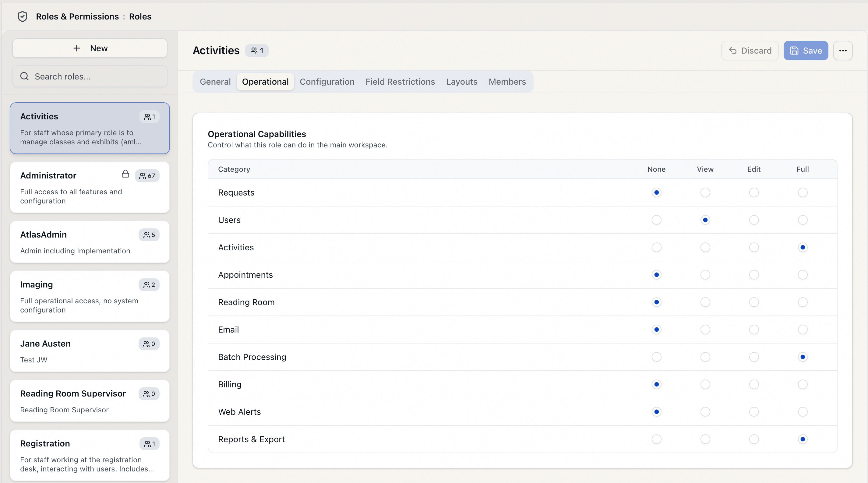
Task: Click the floppy disk icon in Save
Action: (794, 51)
